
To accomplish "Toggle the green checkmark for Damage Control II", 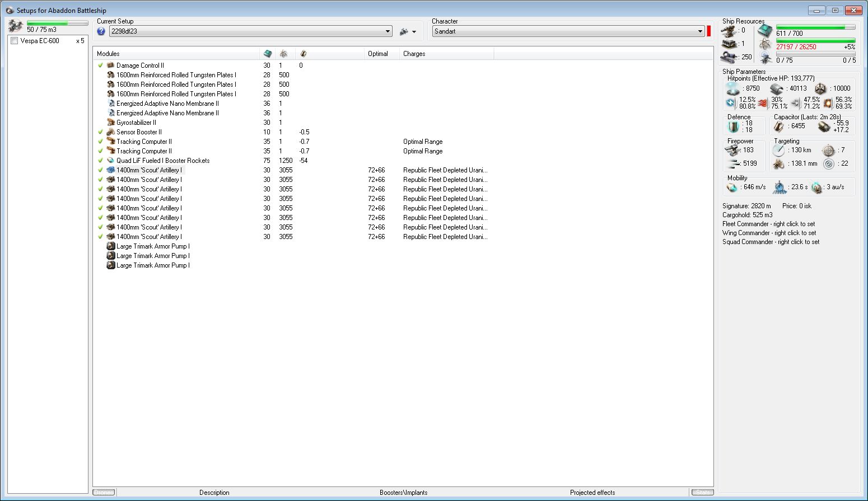I will click(101, 65).
